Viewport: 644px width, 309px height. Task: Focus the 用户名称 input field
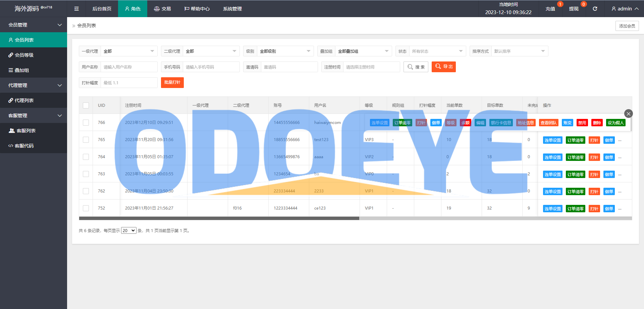click(x=129, y=67)
